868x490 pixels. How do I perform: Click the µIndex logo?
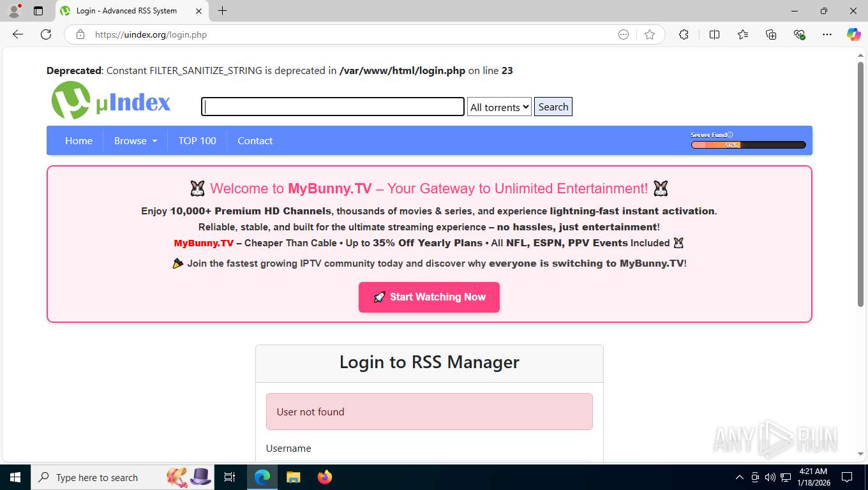(x=111, y=100)
